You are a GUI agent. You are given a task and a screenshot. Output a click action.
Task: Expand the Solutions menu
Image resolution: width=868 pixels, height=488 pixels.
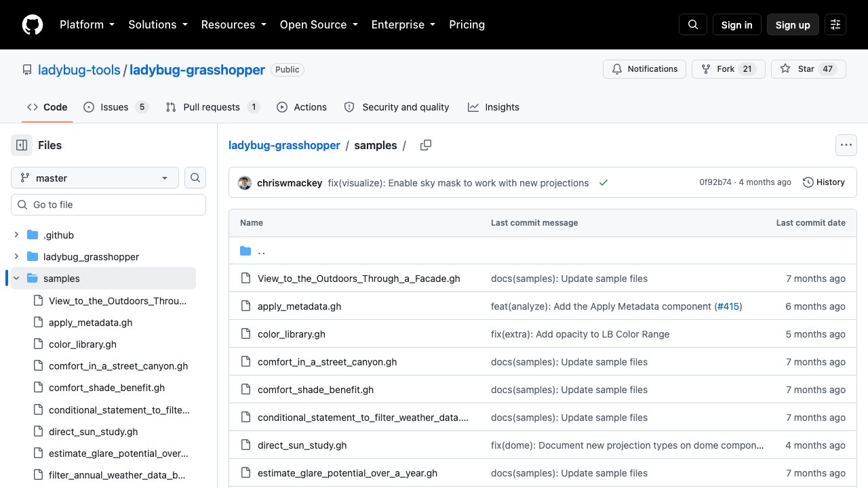[x=158, y=25]
